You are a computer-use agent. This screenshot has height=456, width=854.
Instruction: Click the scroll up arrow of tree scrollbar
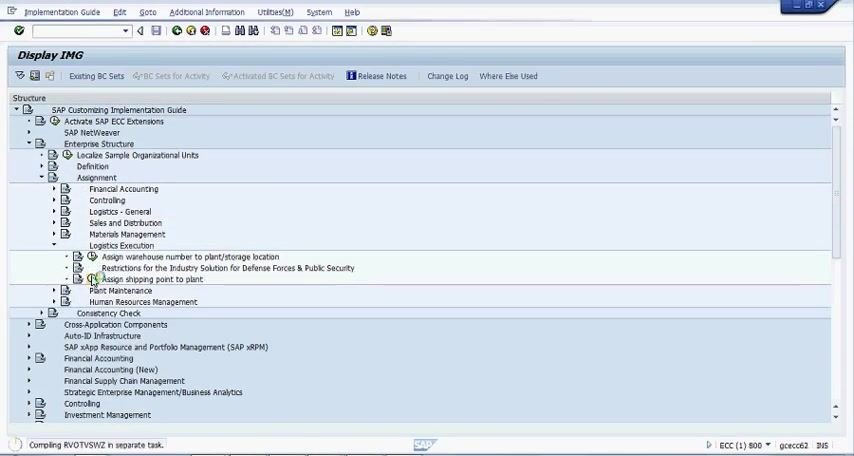click(836, 108)
